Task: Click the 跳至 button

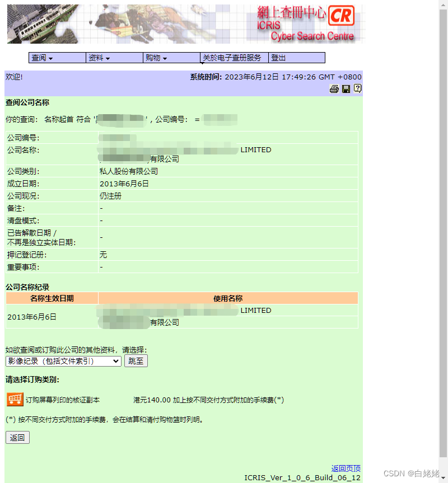Action: point(136,360)
